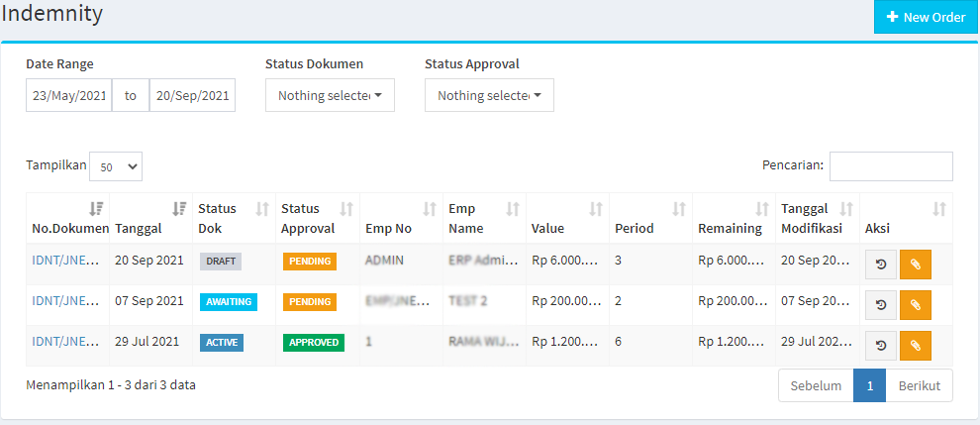Viewport: 980px width, 425px height.
Task: Sort by Emp Name column
Action: click(484, 219)
